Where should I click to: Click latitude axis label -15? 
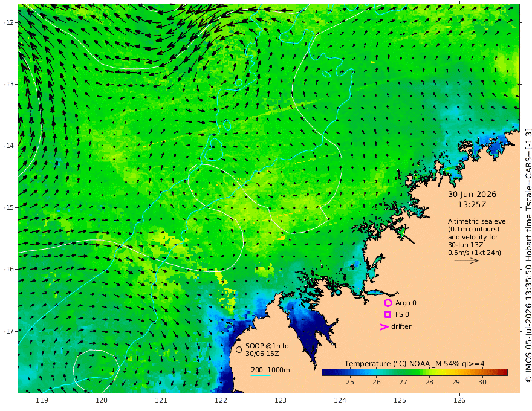[x=9, y=207]
